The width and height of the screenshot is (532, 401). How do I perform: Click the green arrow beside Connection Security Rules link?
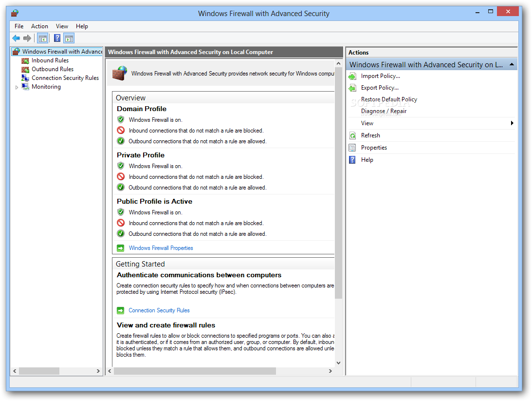[x=120, y=311]
